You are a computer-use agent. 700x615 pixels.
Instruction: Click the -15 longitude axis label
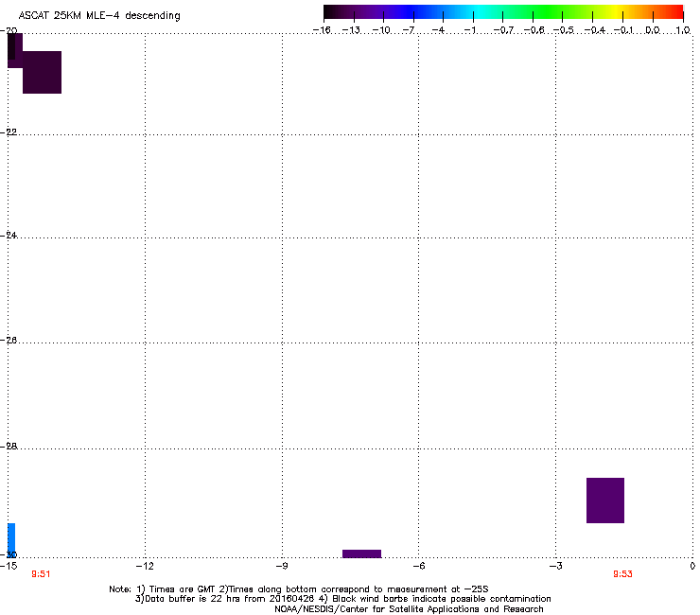(8, 566)
